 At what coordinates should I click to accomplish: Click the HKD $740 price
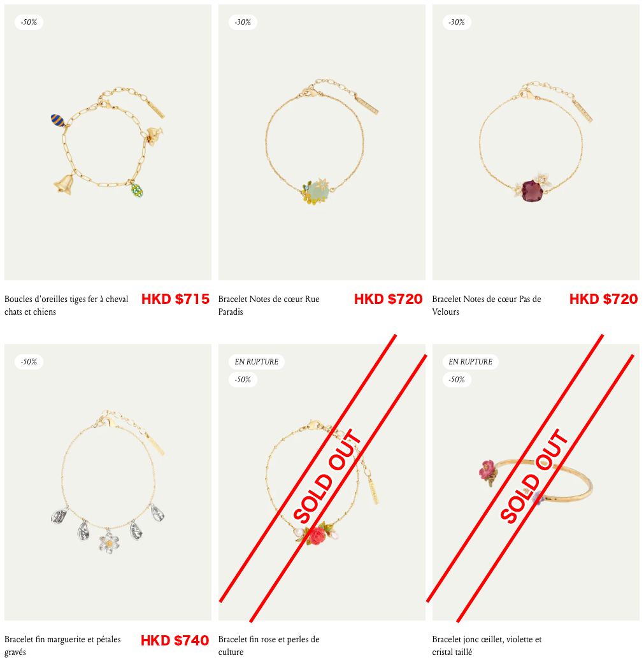coord(175,640)
